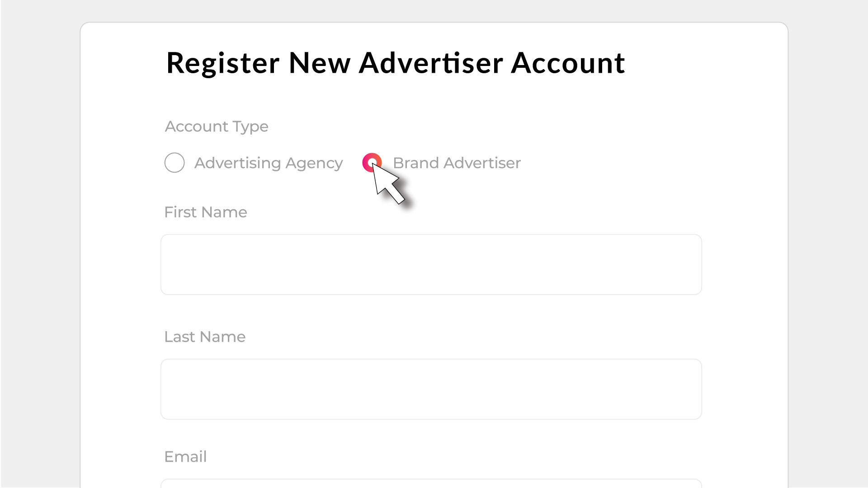
Task: Place cursor in the First Name box
Action: click(431, 264)
